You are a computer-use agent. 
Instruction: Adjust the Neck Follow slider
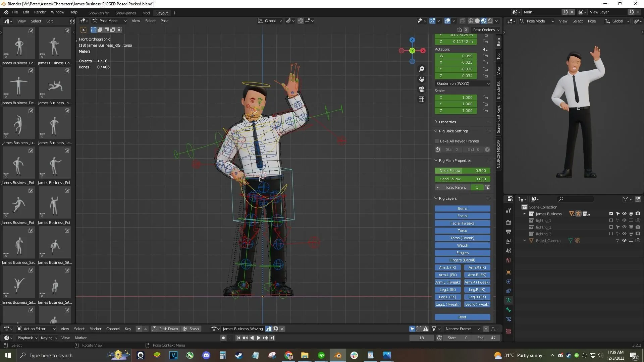click(462, 171)
